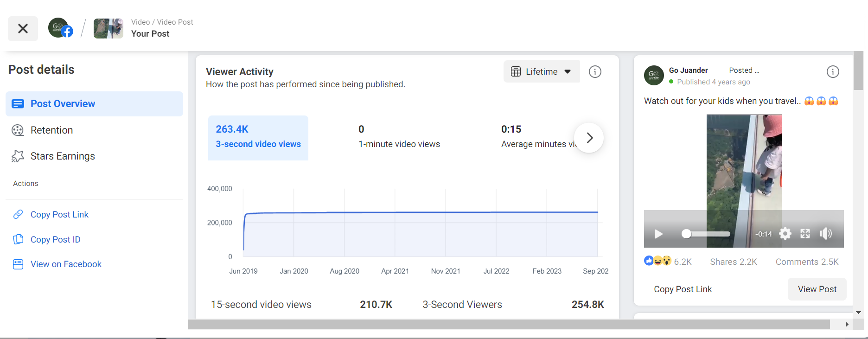Click the Retention film reel icon
Viewport: 868px width, 339px height.
[x=18, y=130]
